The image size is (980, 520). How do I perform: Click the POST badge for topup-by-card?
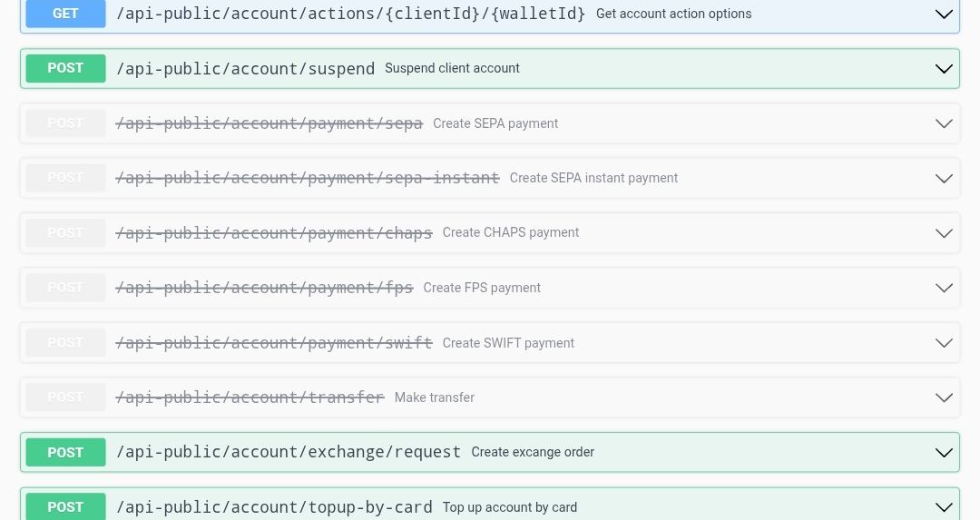click(65, 506)
